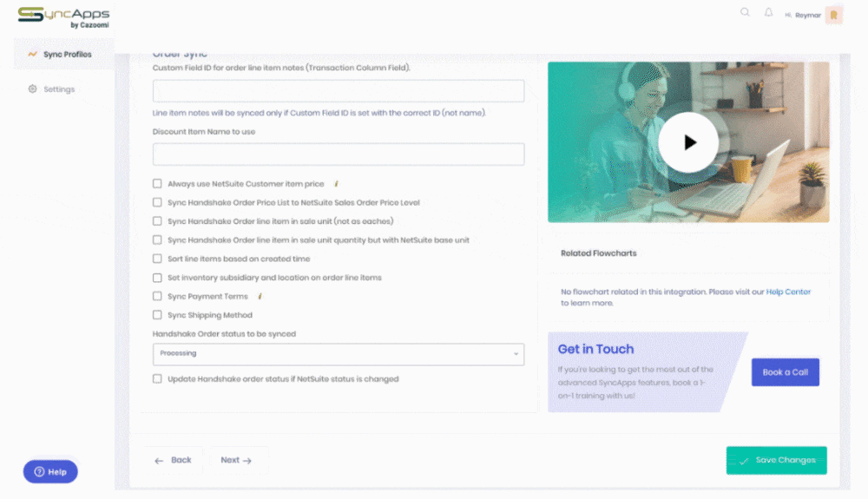The image size is (868, 499).
Task: Click the Sync Profiles chart icon
Action: [33, 54]
